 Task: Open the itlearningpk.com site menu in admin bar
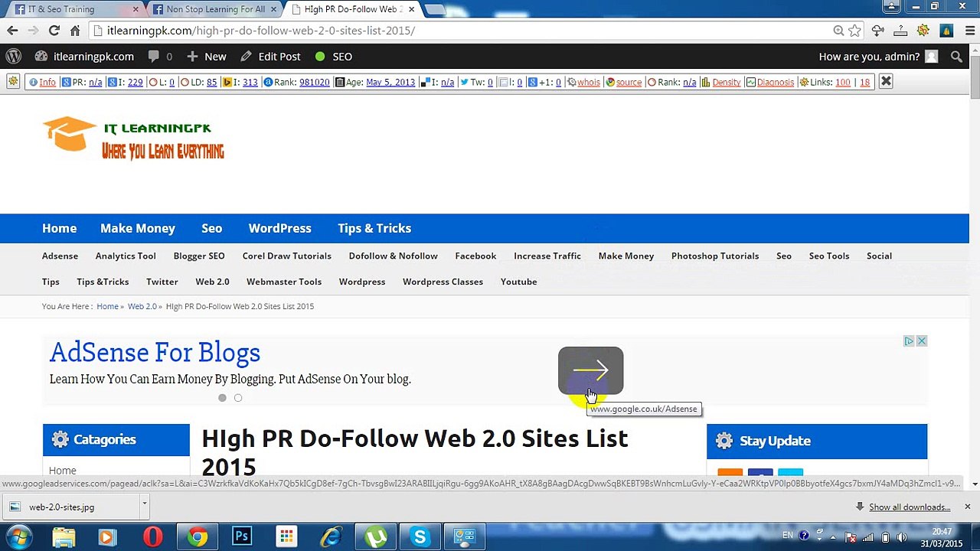pos(83,57)
